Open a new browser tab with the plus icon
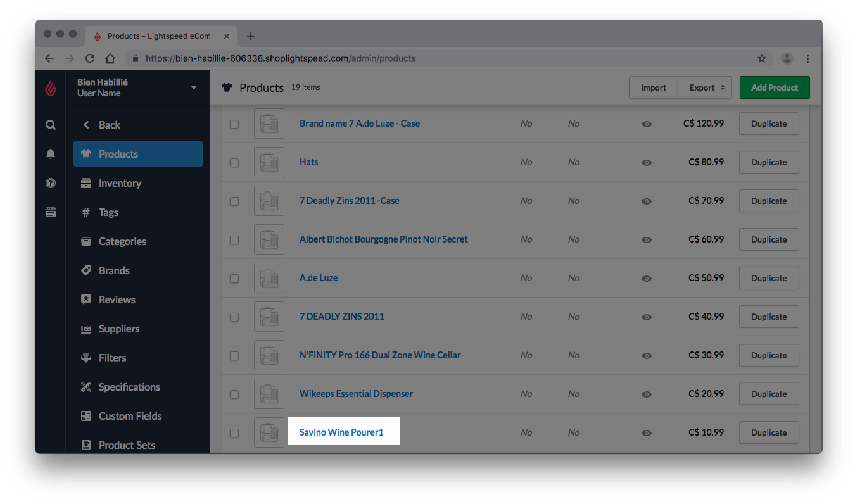The height and width of the screenshot is (504, 857). point(251,36)
